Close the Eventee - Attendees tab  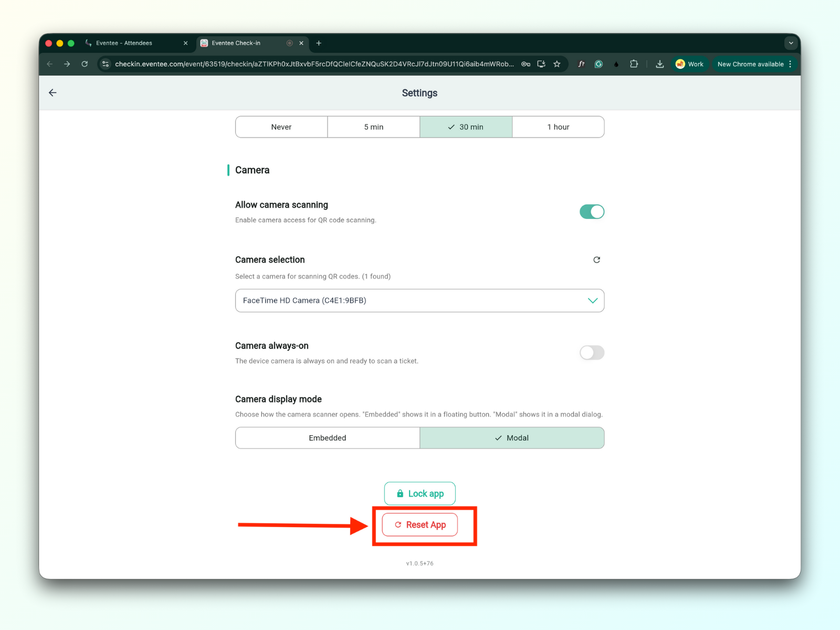click(x=185, y=43)
